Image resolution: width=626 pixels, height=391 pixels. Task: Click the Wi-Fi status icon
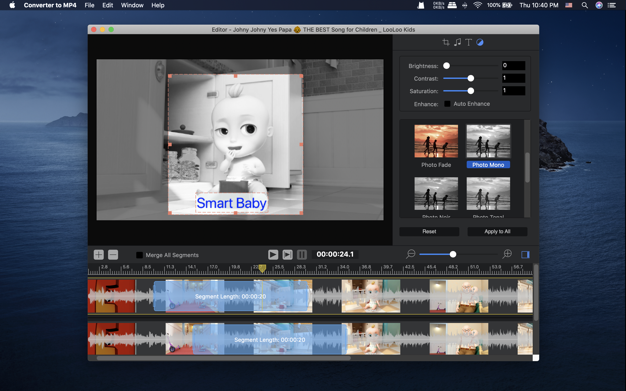[x=477, y=5]
